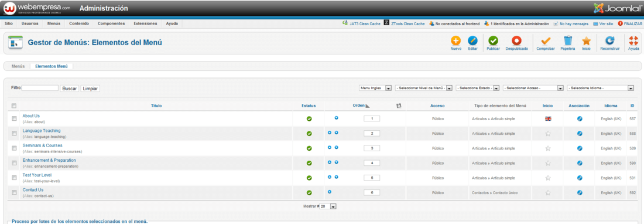Image resolution: width=644 pixels, height=224 pixels.
Task: Click the Reconstruir refresh icon
Action: (x=610, y=40)
